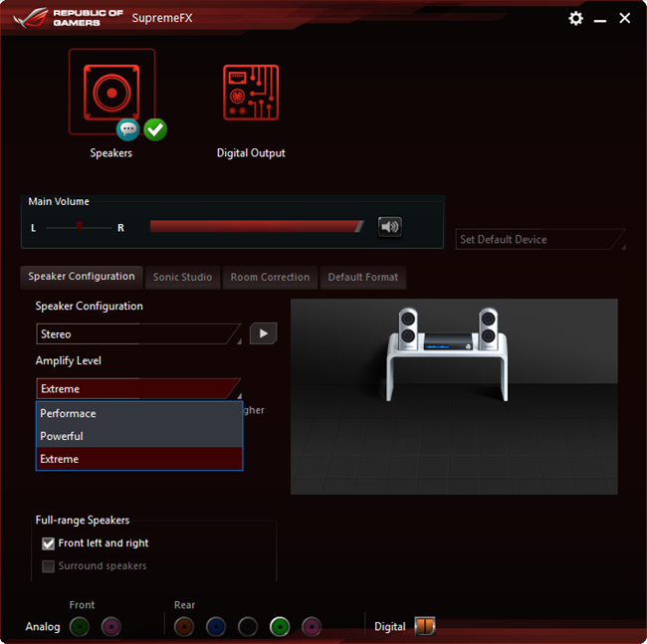Image resolution: width=647 pixels, height=644 pixels.
Task: Switch to the Default Format tab
Action: click(363, 278)
